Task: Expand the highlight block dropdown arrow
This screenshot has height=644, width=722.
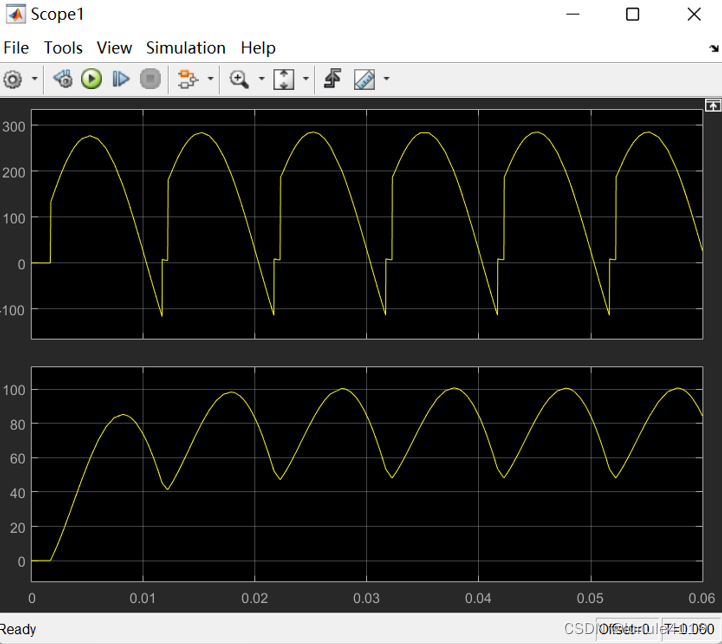Action: coord(210,79)
